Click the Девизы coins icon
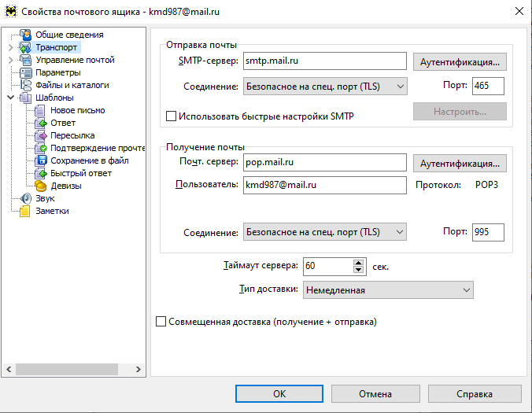Image resolution: width=532 pixels, height=413 pixels. point(40,186)
